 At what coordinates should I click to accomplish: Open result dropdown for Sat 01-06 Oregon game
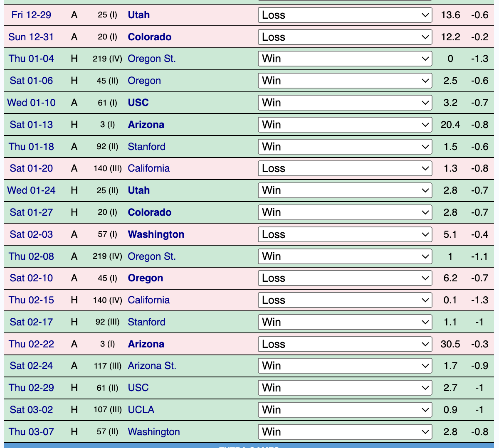(345, 81)
